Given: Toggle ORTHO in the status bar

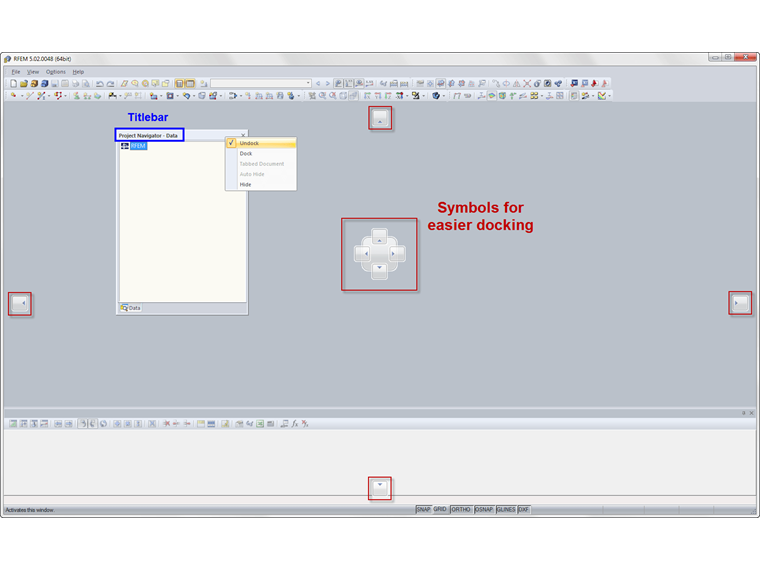Looking at the screenshot, I should coord(461,509).
